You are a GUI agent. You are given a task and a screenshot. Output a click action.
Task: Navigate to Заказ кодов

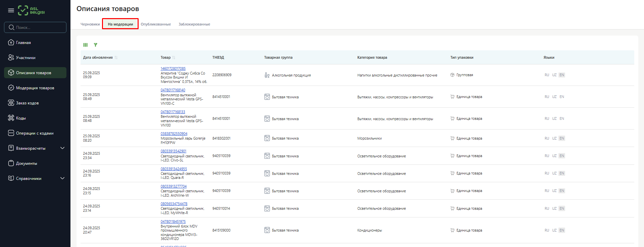(27, 103)
